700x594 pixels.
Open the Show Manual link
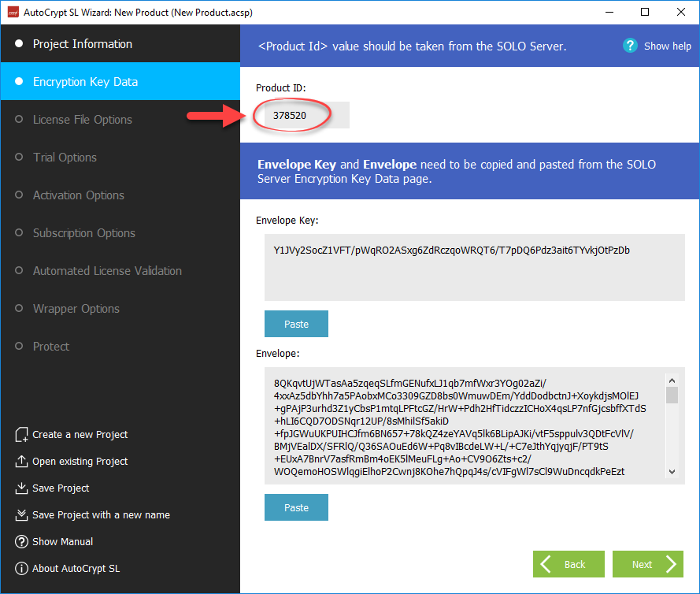point(62,542)
